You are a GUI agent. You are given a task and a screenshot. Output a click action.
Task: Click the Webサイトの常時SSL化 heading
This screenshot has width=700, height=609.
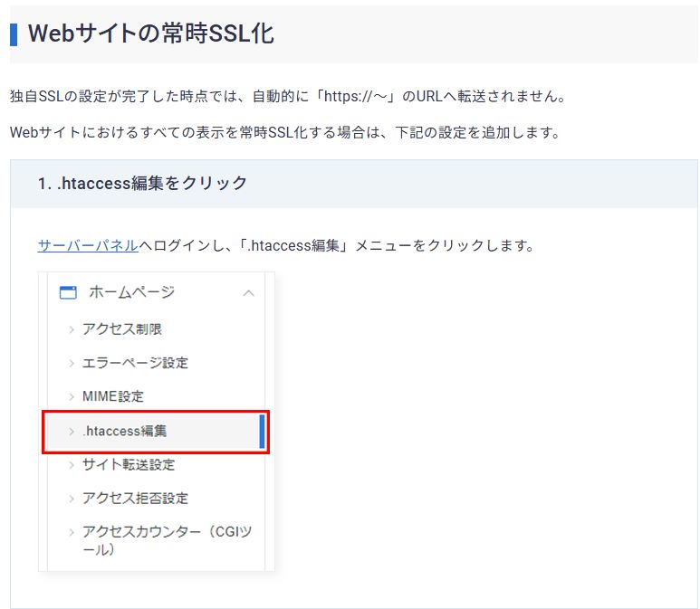pyautogui.click(x=151, y=33)
